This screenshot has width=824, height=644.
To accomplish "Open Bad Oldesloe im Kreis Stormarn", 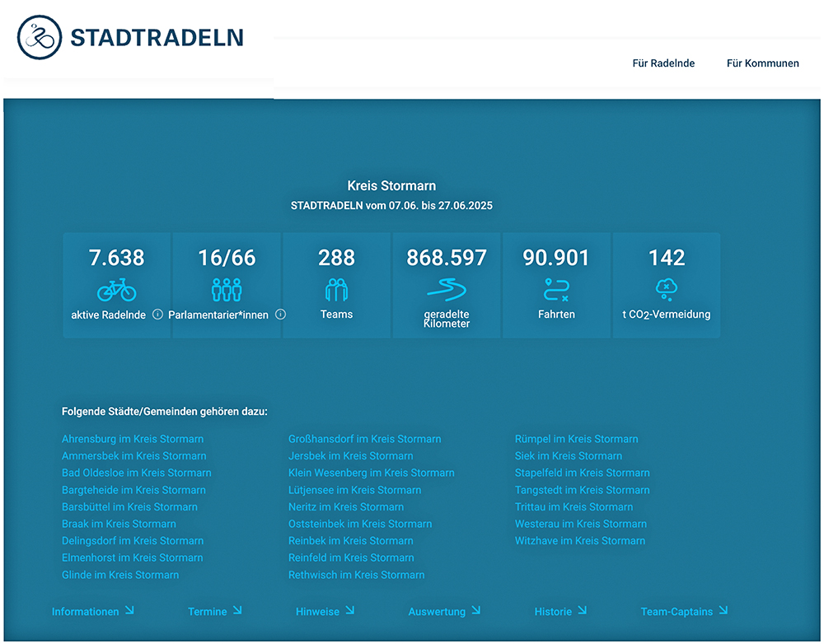I will [x=137, y=472].
